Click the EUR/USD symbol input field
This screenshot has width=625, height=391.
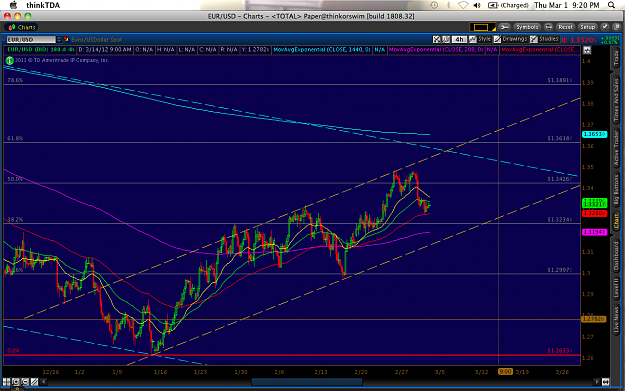pyautogui.click(x=31, y=39)
